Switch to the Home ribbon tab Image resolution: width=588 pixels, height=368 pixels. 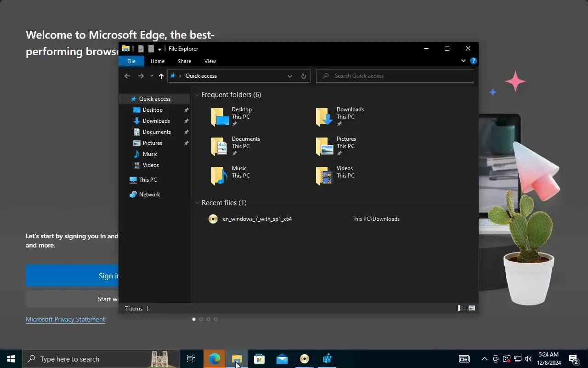(158, 61)
